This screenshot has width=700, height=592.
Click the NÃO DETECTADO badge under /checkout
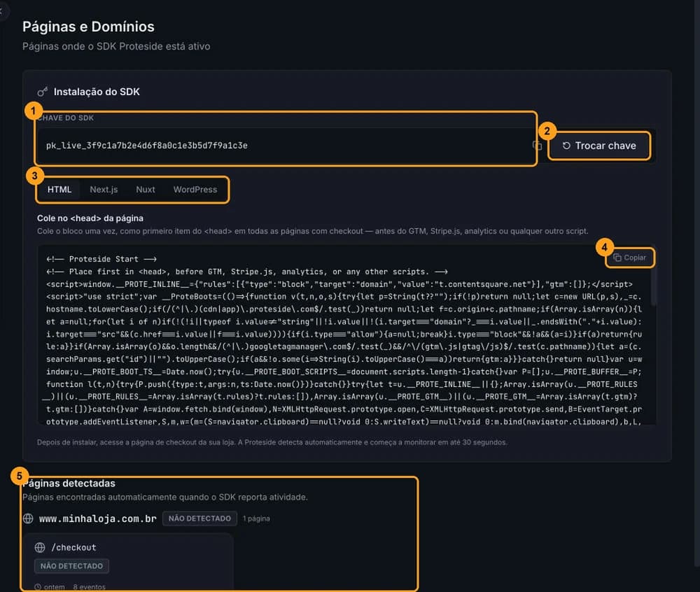pyautogui.click(x=71, y=565)
